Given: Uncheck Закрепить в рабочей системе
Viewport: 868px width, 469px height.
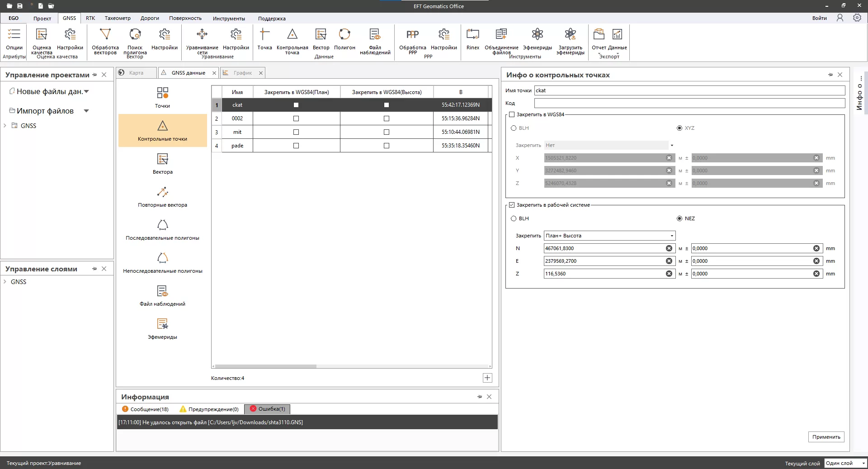Looking at the screenshot, I should point(512,205).
